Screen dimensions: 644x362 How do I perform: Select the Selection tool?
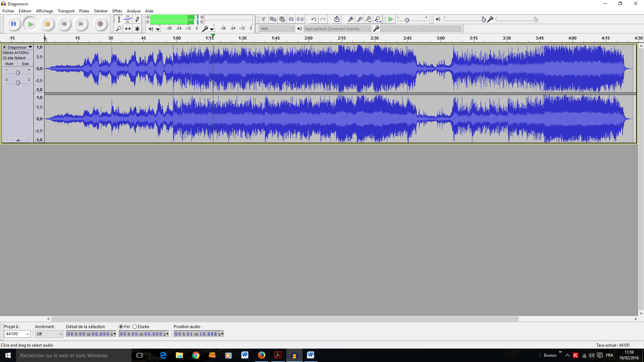(x=119, y=19)
